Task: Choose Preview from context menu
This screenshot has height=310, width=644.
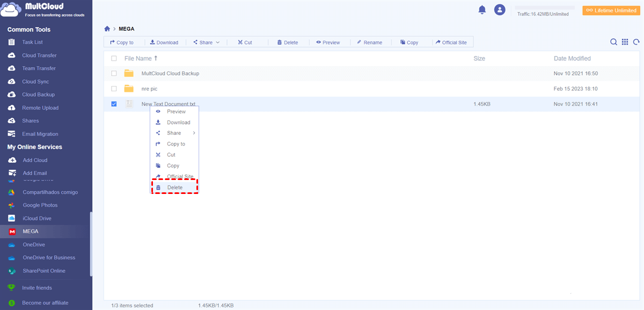Action: click(x=175, y=112)
